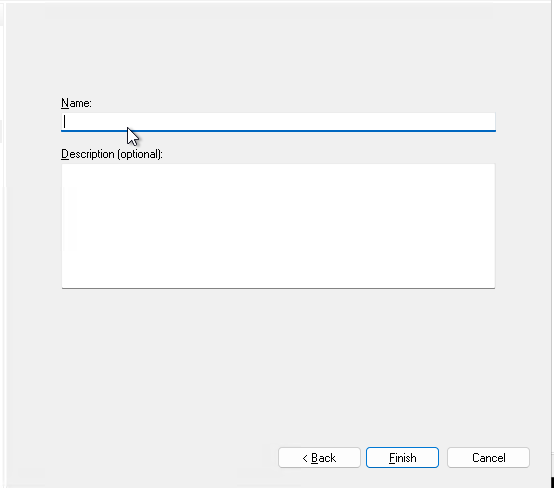Select the center of the Description area

tap(278, 226)
